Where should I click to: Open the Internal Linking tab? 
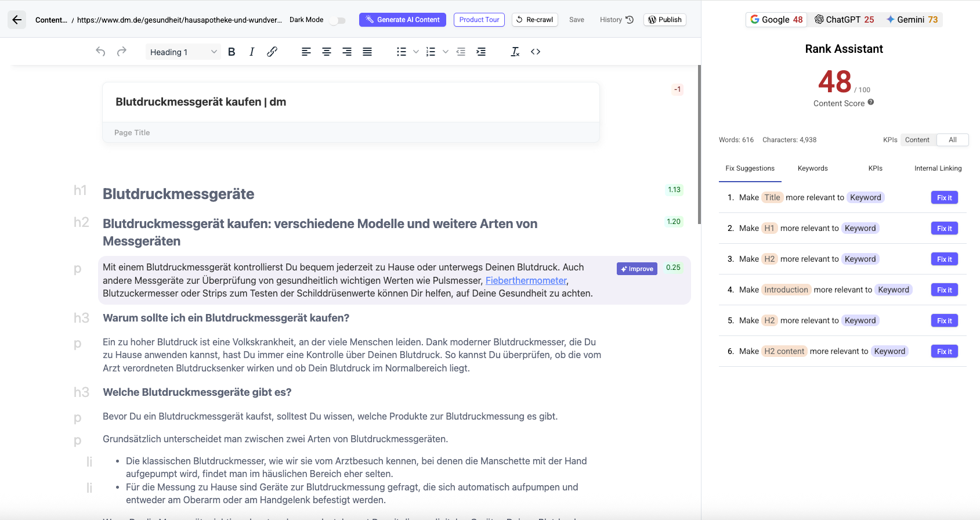(x=938, y=168)
